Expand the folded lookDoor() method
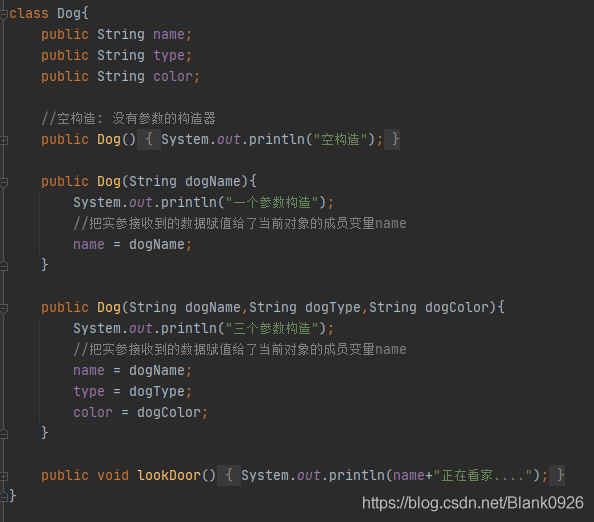Viewport: 594px width, 522px height. click(4, 476)
